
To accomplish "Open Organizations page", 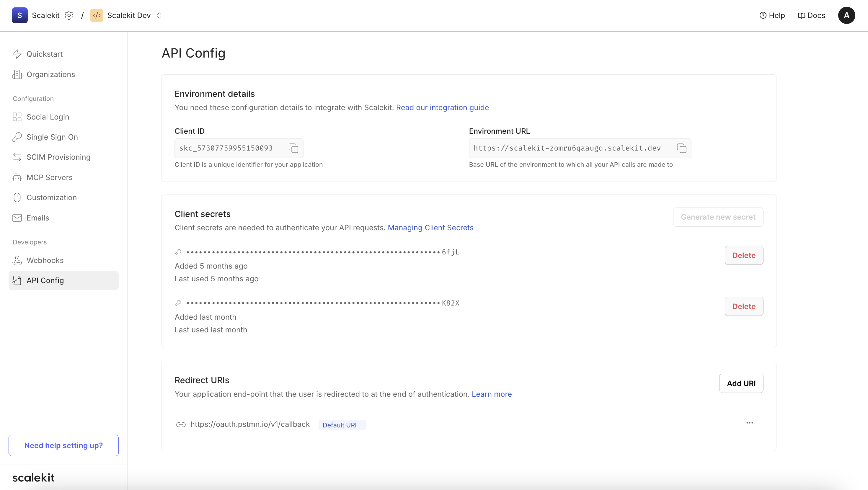I will (63, 74).
